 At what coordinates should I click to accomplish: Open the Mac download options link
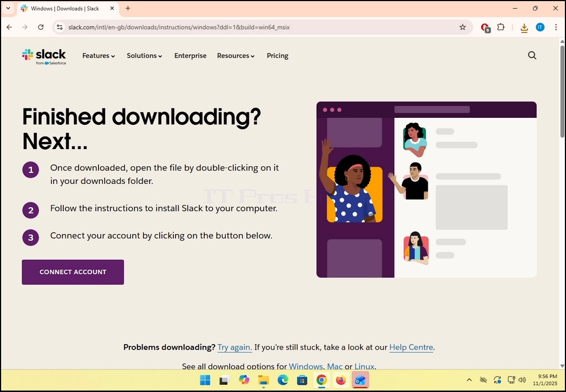pos(335,366)
